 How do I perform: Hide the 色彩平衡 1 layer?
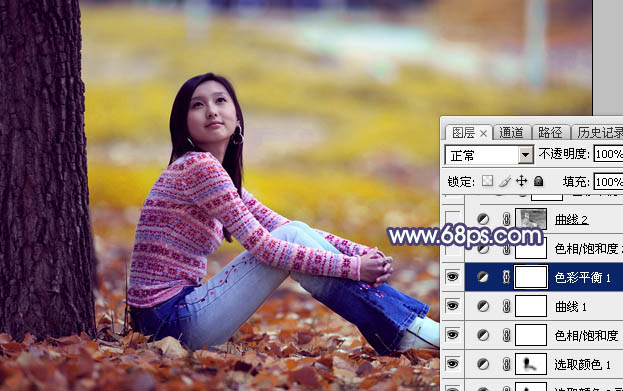pos(453,277)
